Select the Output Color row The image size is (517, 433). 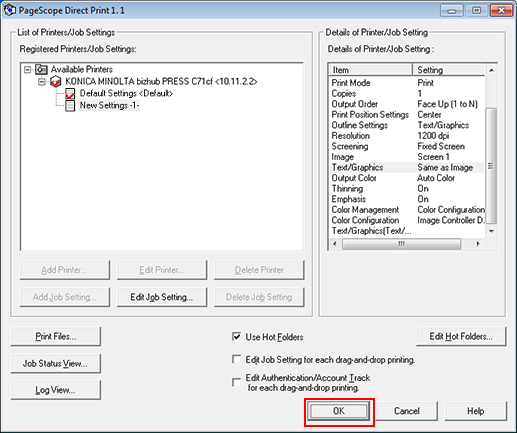[x=407, y=178]
